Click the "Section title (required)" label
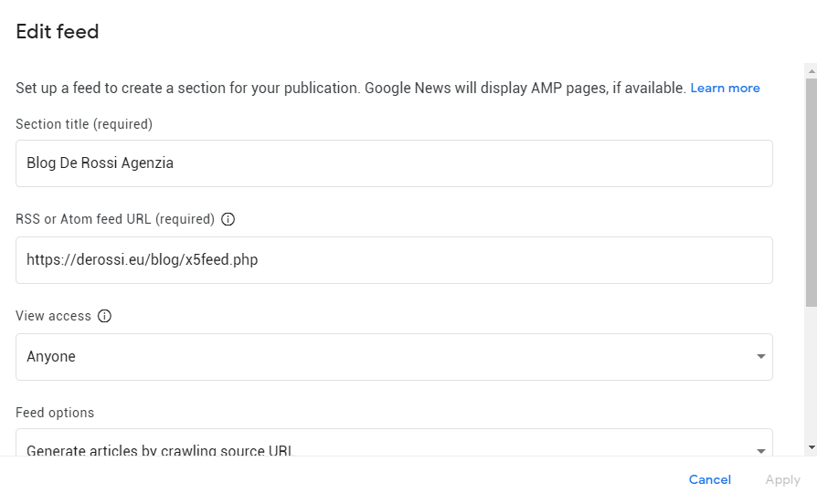 (84, 123)
